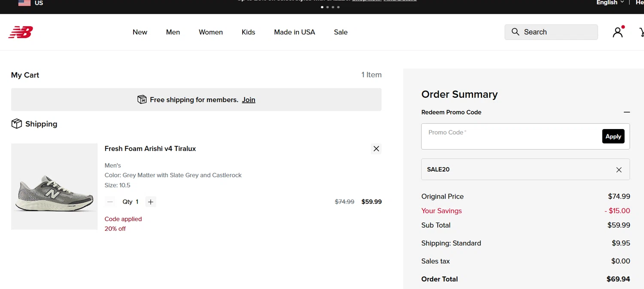This screenshot has height=289, width=644.
Task: Collapse the Redeem Promo Code section
Action: pos(627,112)
